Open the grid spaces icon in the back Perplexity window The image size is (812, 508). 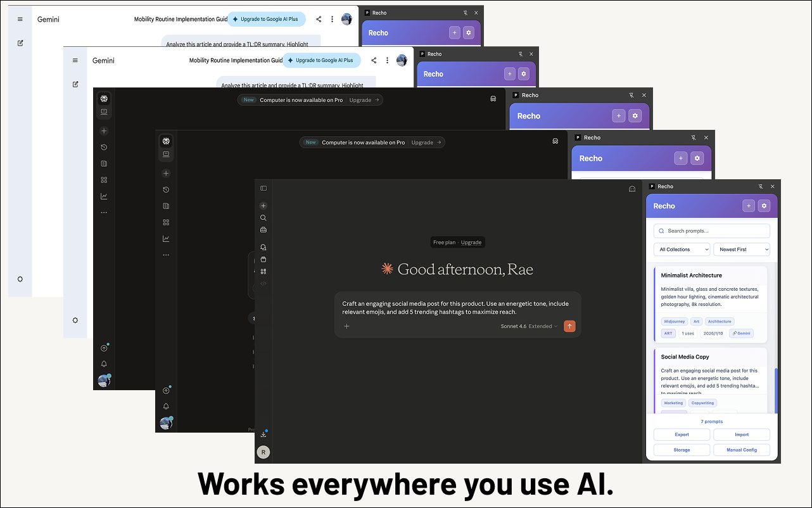pos(104,180)
